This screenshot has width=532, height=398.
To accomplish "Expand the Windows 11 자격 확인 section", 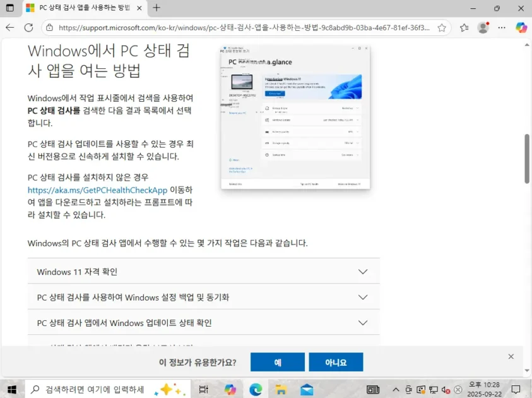I will pos(203,272).
